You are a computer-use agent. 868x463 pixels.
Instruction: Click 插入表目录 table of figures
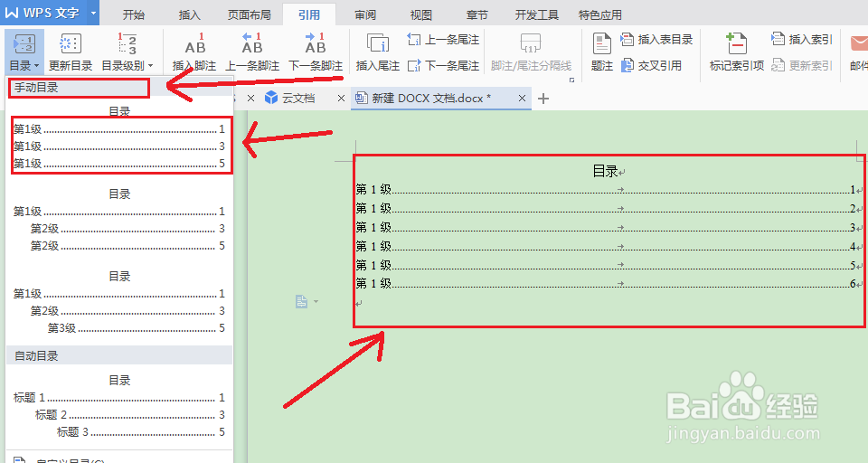(x=657, y=39)
